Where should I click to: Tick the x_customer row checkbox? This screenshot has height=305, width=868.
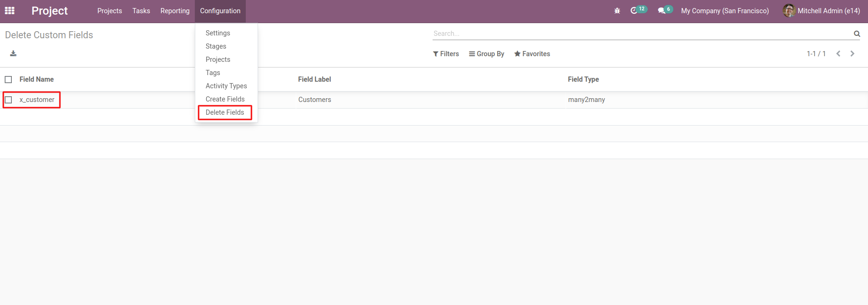[x=8, y=100]
